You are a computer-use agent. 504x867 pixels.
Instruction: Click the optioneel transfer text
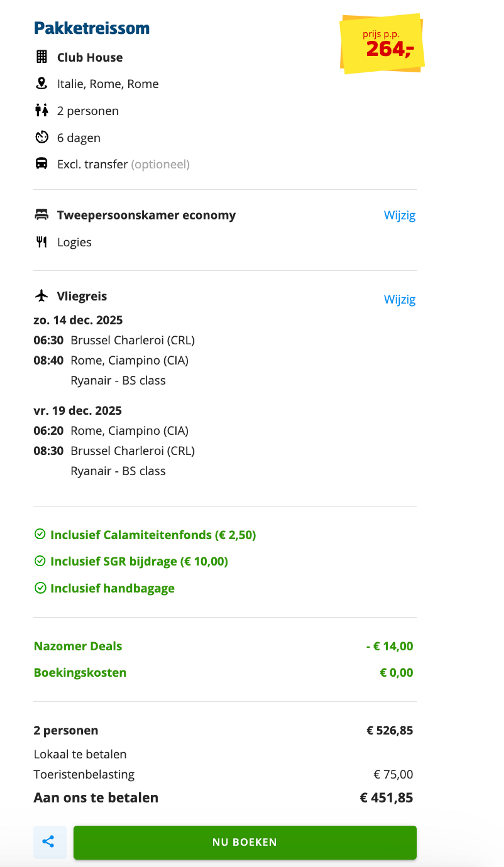pyautogui.click(x=160, y=164)
